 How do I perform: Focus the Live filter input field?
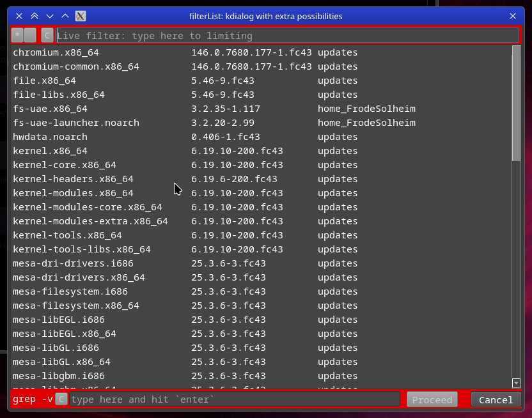coord(286,36)
